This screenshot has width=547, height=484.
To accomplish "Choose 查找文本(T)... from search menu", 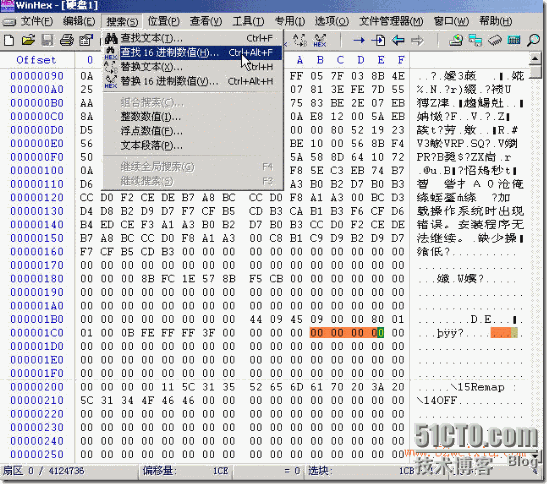I will click(193, 38).
